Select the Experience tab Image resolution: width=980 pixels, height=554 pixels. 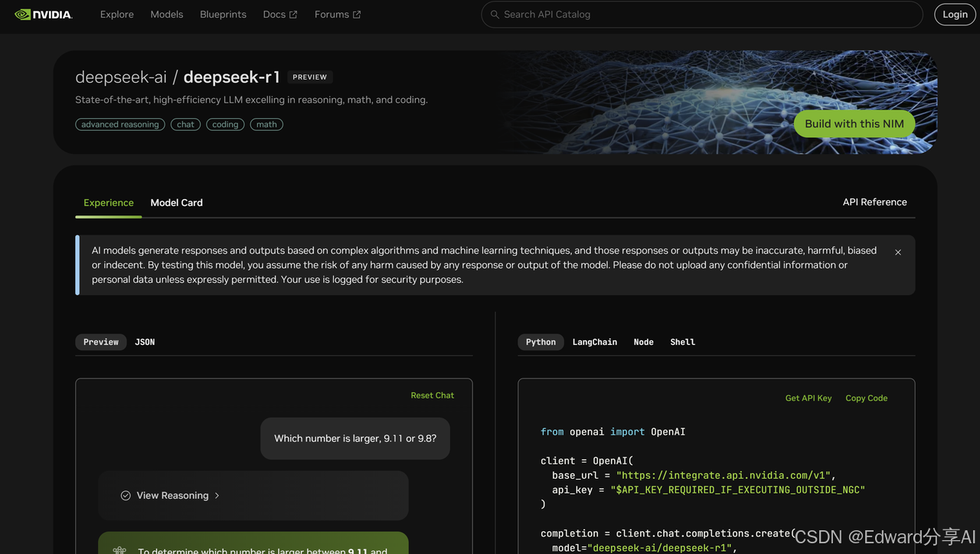point(109,202)
